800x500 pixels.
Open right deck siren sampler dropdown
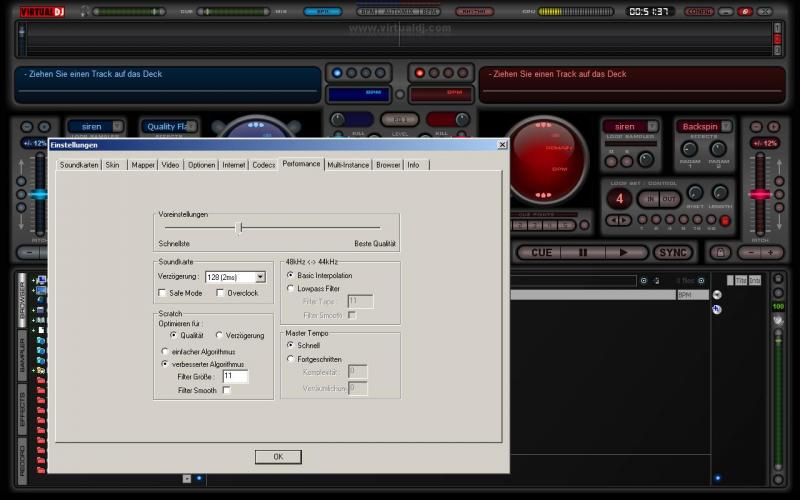[653, 126]
